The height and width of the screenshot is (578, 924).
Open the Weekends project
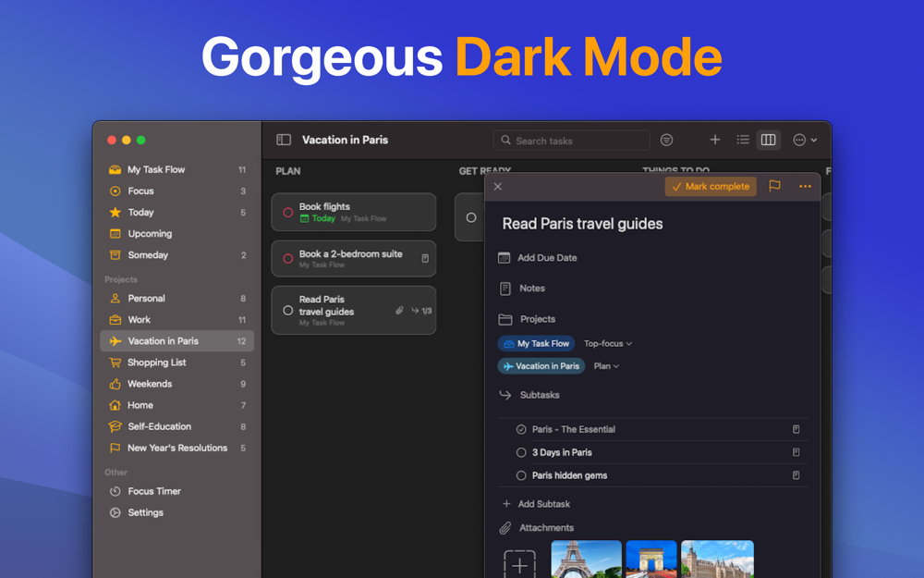(176, 384)
